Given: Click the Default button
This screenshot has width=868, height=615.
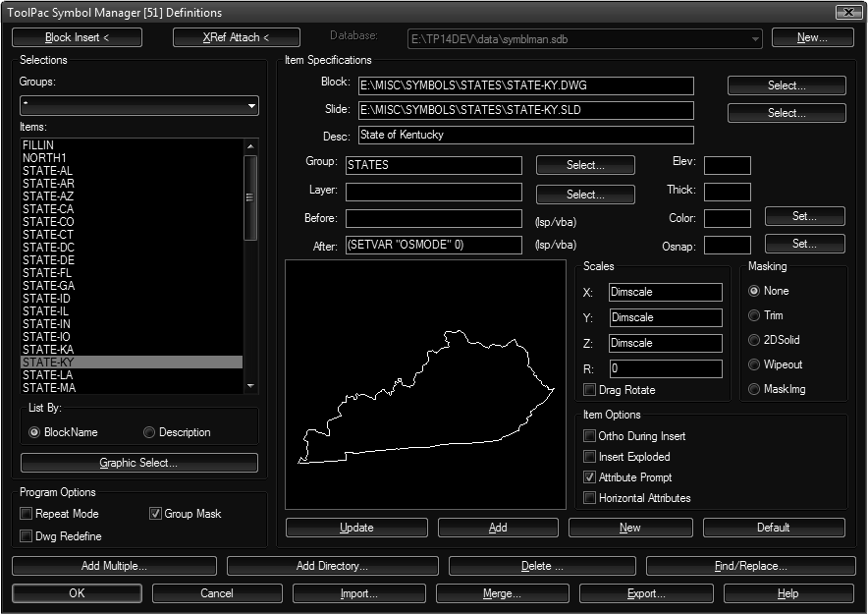Looking at the screenshot, I should 774,528.
